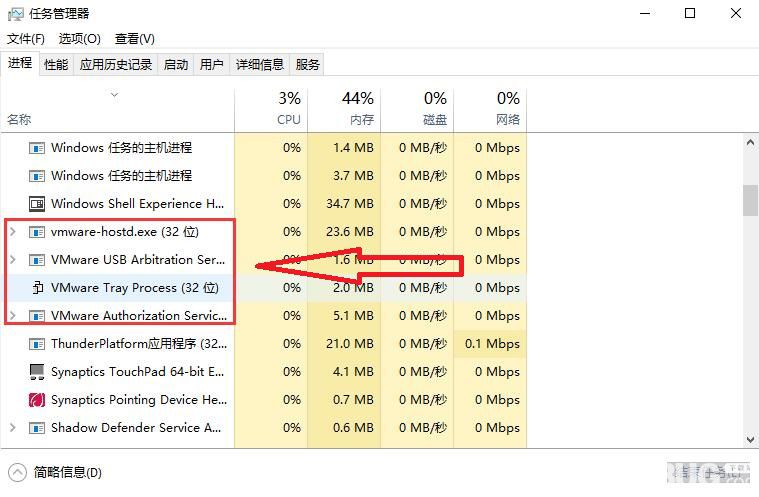
Task: Sort by the 内存 column header
Action: (344, 110)
